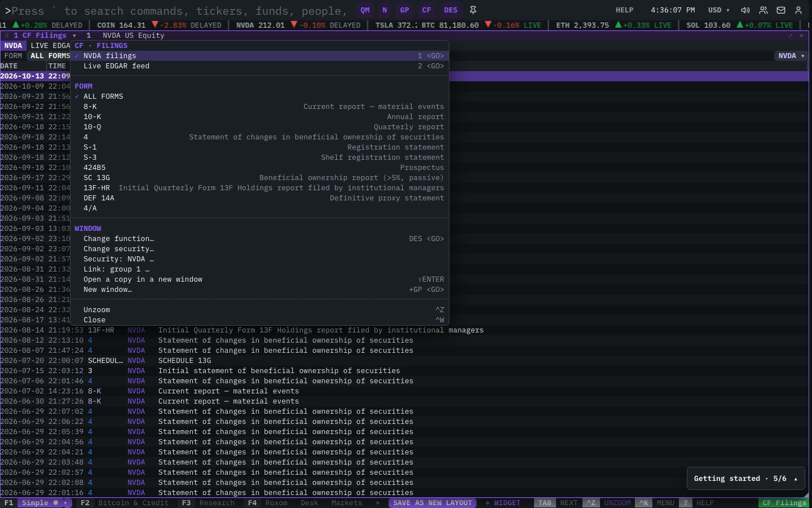Select Unzoom in the window menu
The height and width of the screenshot is (508, 812).
click(x=259, y=310)
